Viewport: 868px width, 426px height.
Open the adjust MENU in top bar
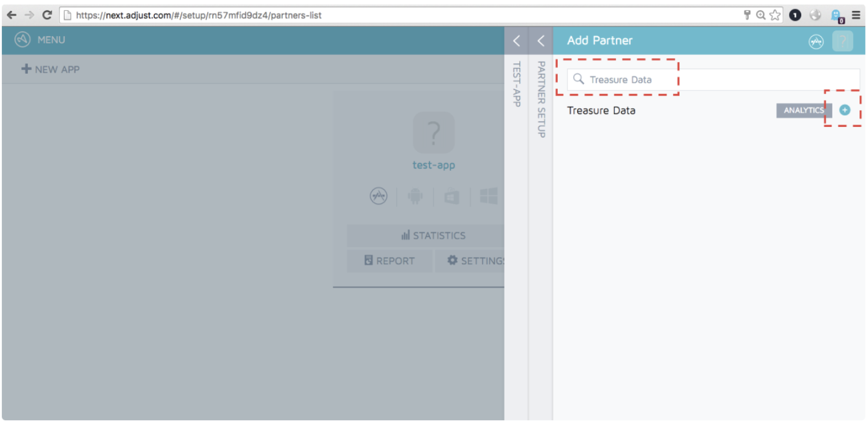[x=40, y=40]
